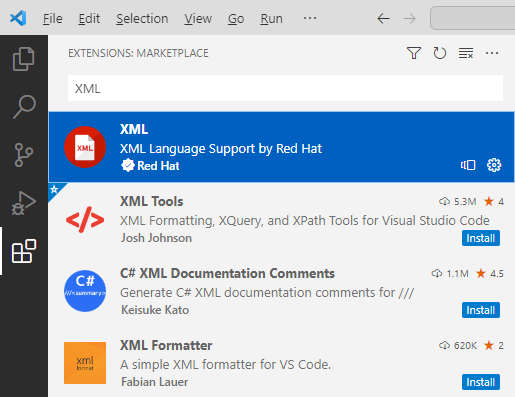The width and height of the screenshot is (515, 397).
Task: Click the XML Formatter orange icon
Action: (x=85, y=363)
